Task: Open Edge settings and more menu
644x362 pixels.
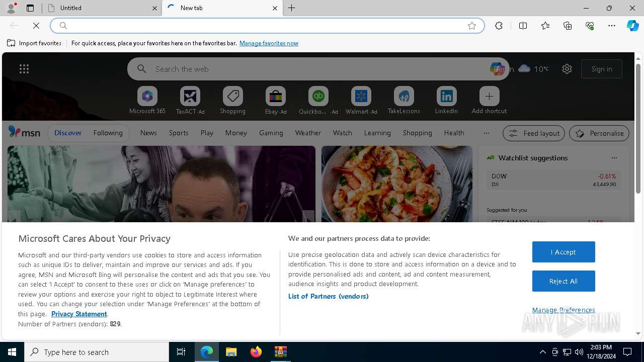Action: click(612, 26)
